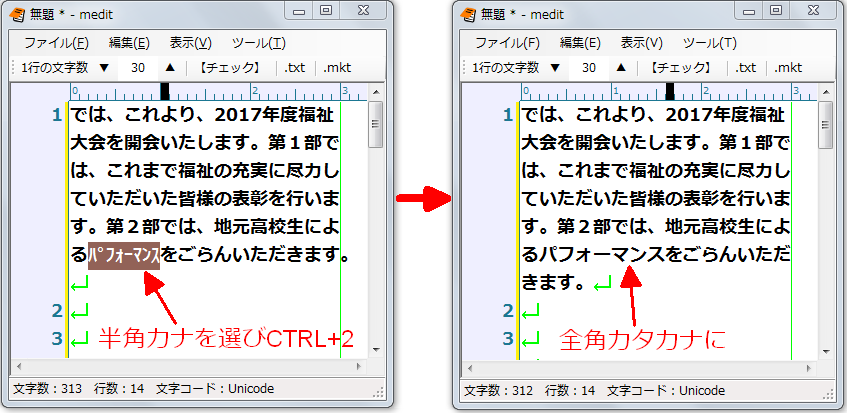The height and width of the screenshot is (413, 847).
Task: Click 【チェック】 button in right window
Action: pyautogui.click(x=681, y=68)
